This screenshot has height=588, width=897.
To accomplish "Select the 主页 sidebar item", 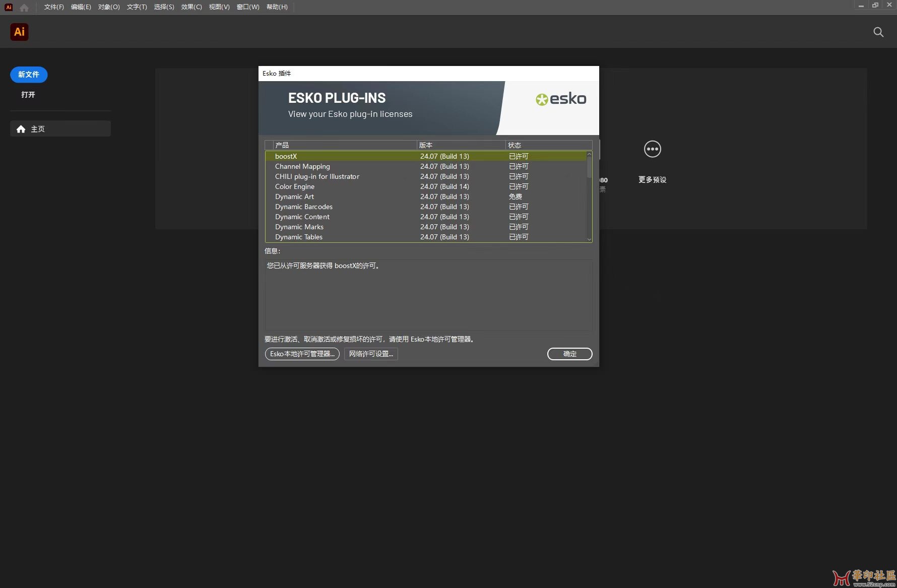I will tap(60, 129).
